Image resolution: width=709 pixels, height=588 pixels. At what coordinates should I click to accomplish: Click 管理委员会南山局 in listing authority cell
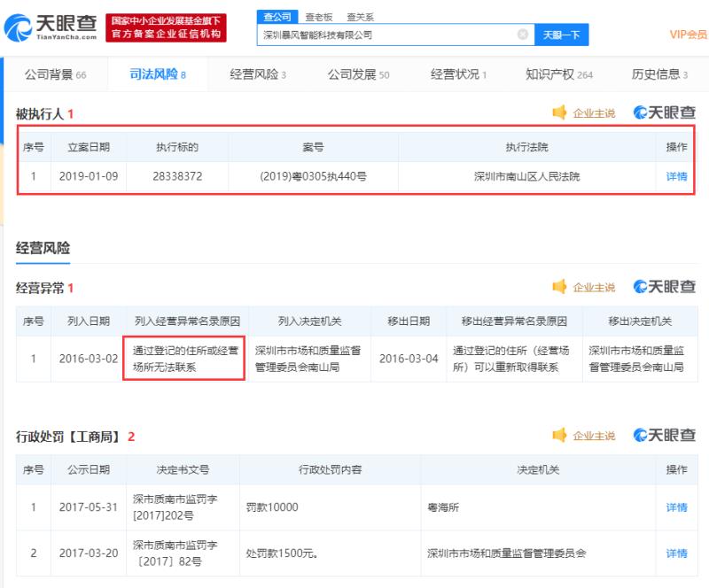click(x=298, y=367)
